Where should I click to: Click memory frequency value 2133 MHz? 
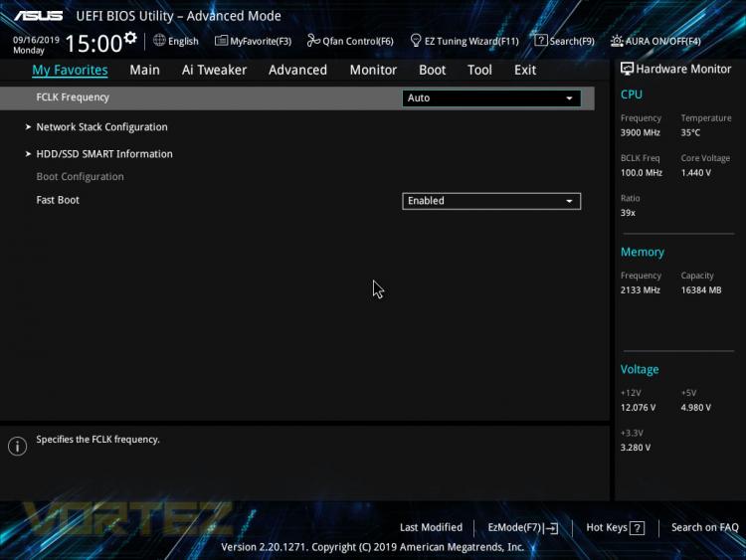[640, 290]
